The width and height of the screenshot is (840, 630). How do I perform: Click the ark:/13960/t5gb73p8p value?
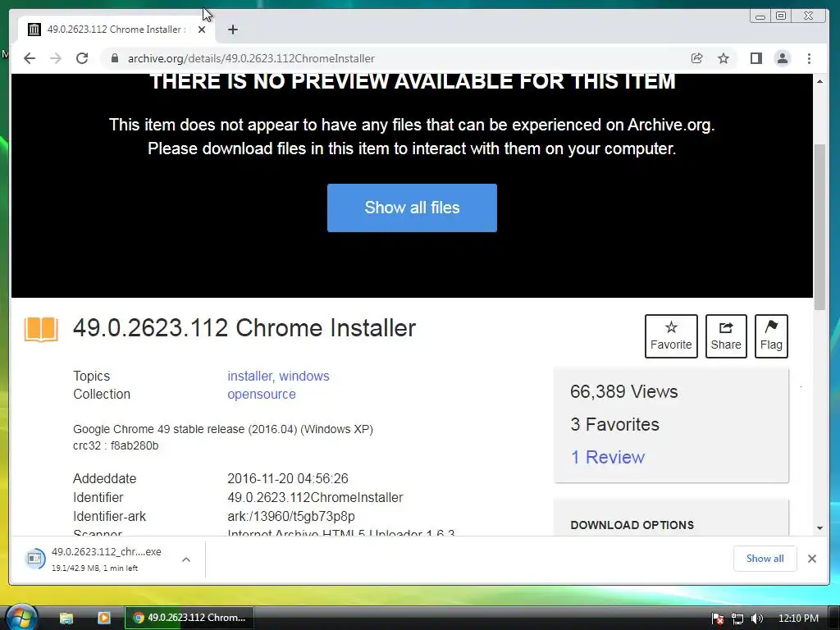point(291,517)
